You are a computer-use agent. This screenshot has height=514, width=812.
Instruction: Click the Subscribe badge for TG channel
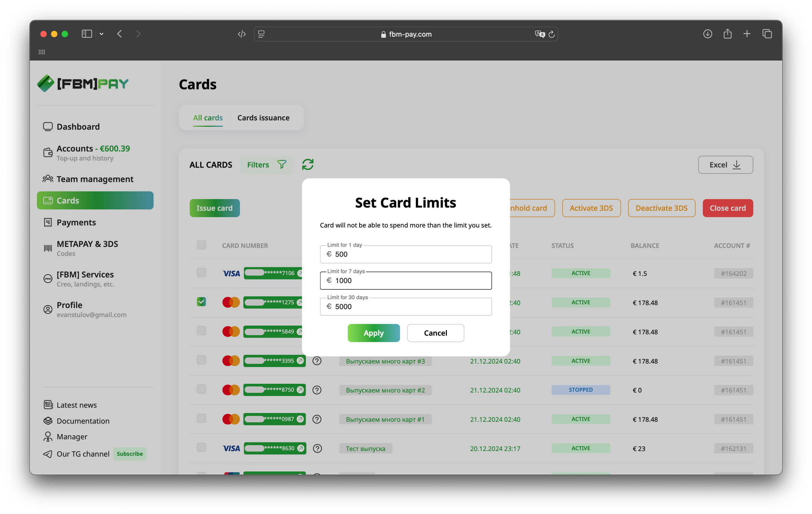coord(130,454)
